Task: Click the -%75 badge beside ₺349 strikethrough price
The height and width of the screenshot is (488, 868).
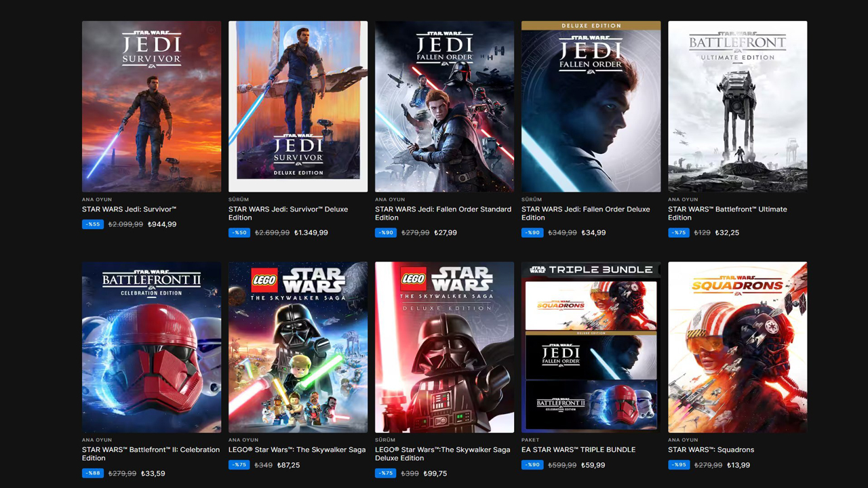Action: 239,465
